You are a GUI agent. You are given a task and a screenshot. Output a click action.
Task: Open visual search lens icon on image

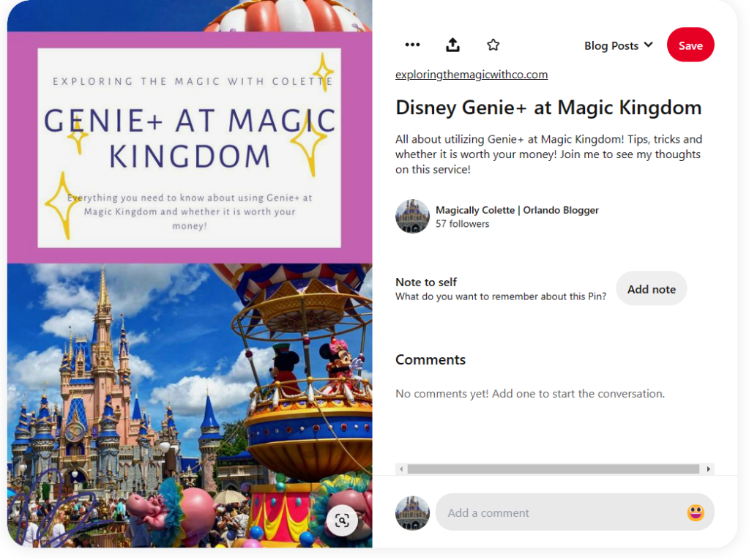click(342, 520)
